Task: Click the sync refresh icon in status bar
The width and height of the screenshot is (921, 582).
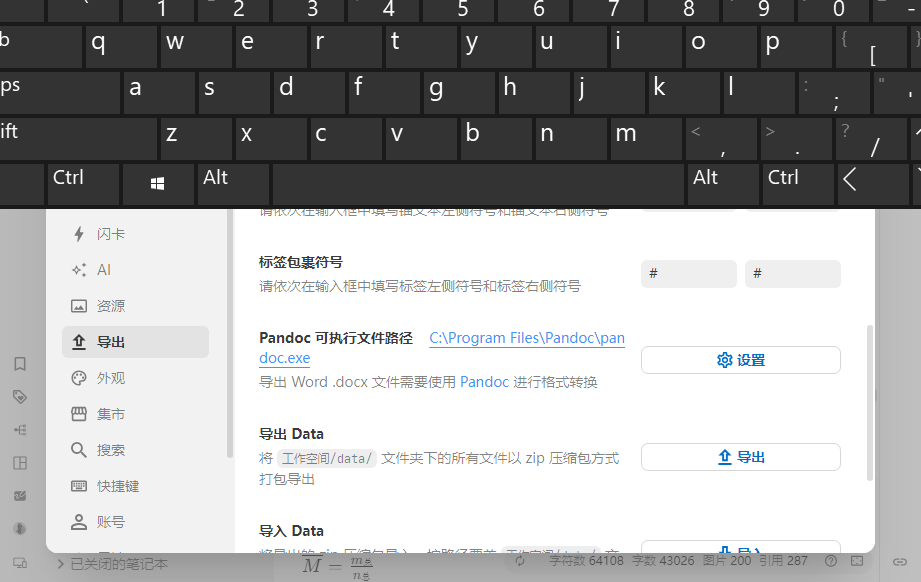Action: (x=520, y=561)
